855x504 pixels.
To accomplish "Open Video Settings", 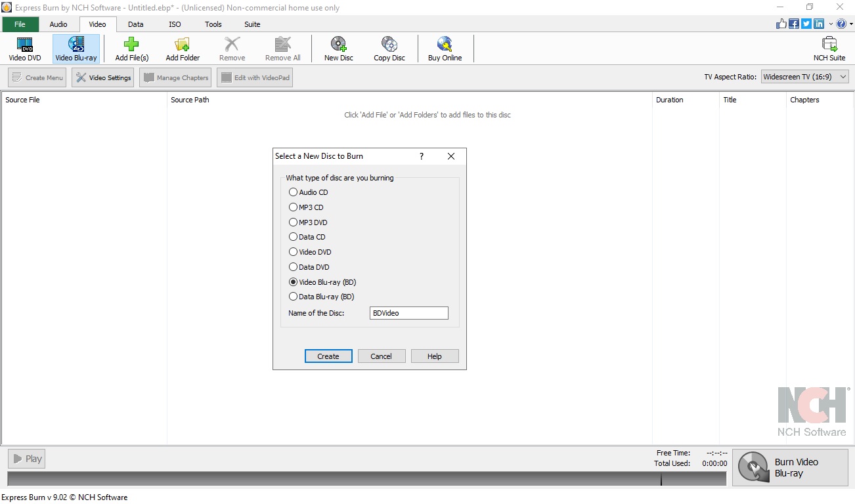I will point(103,77).
